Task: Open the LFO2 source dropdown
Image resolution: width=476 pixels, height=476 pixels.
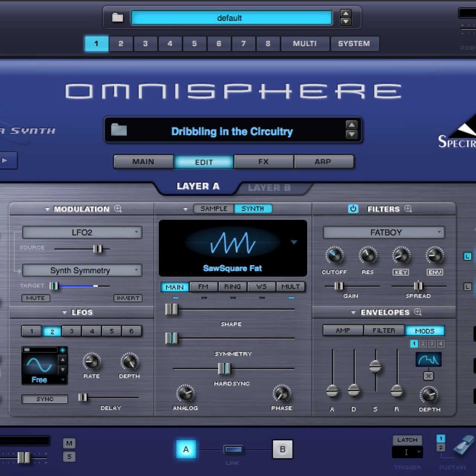Action: (x=82, y=232)
